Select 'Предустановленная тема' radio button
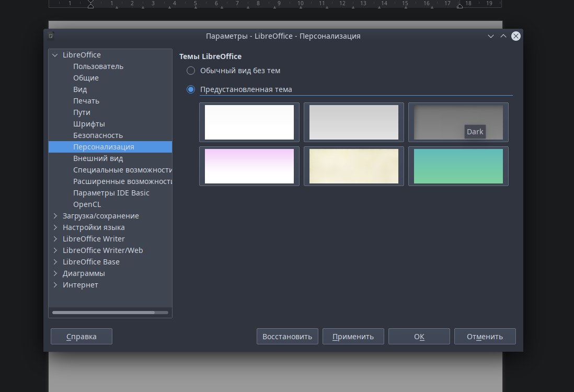 pos(191,89)
